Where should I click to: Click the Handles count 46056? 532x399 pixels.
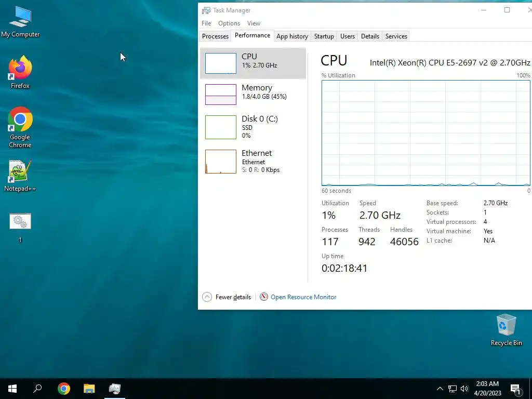404,242
